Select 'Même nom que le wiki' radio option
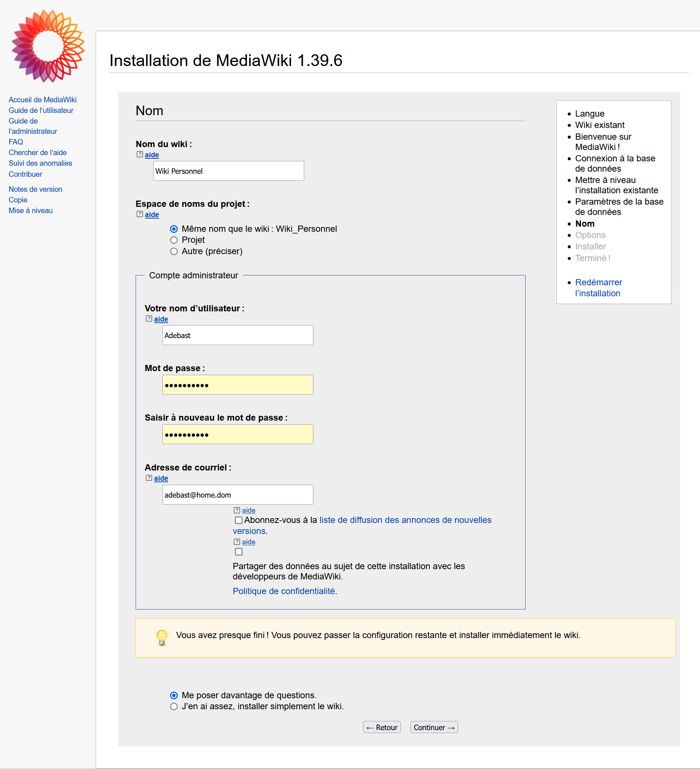 tap(174, 229)
